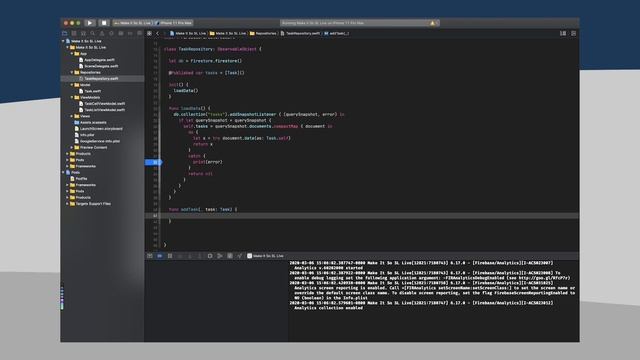
Task: Open the scheme selector in the toolbar
Action: tap(133, 23)
